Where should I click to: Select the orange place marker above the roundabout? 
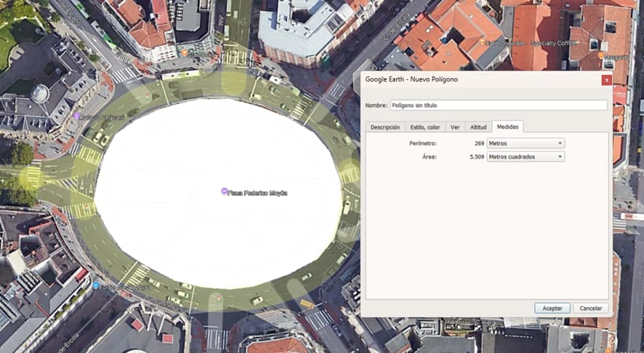pyautogui.click(x=185, y=52)
